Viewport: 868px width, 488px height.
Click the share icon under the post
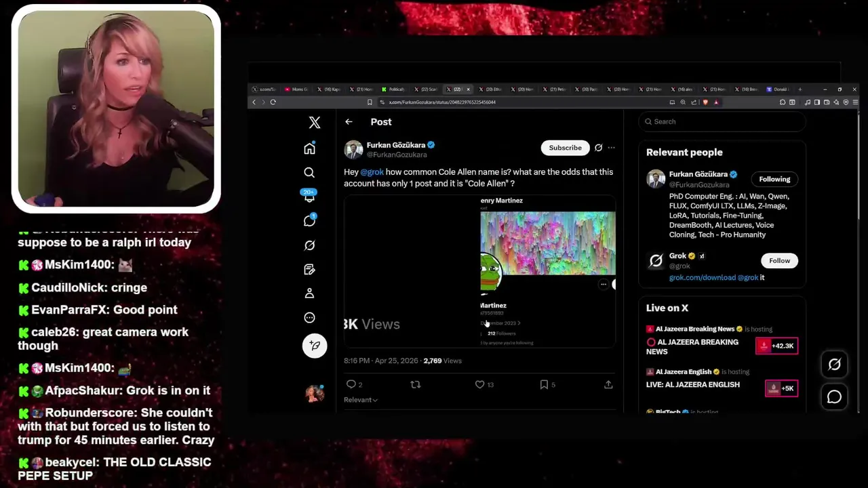(608, 384)
